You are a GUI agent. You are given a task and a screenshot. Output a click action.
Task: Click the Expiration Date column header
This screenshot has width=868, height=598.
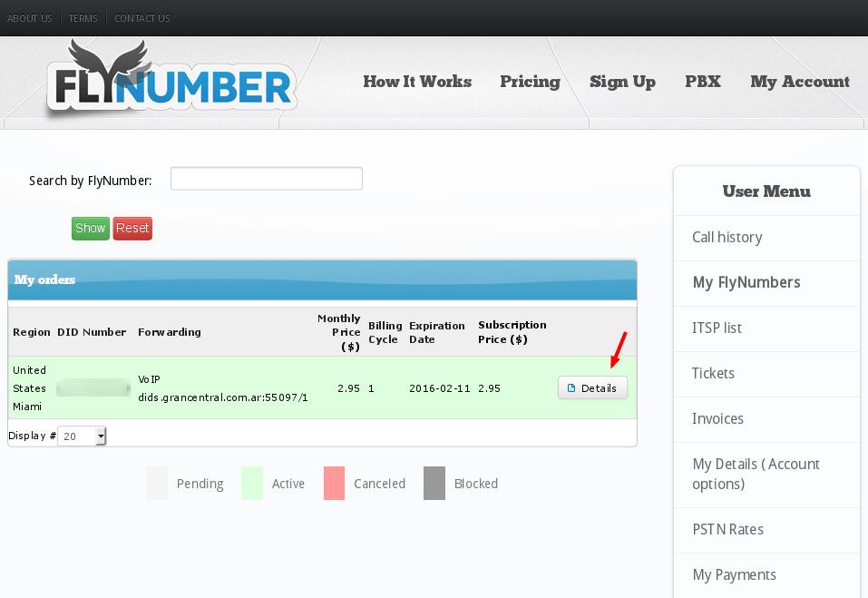437,332
